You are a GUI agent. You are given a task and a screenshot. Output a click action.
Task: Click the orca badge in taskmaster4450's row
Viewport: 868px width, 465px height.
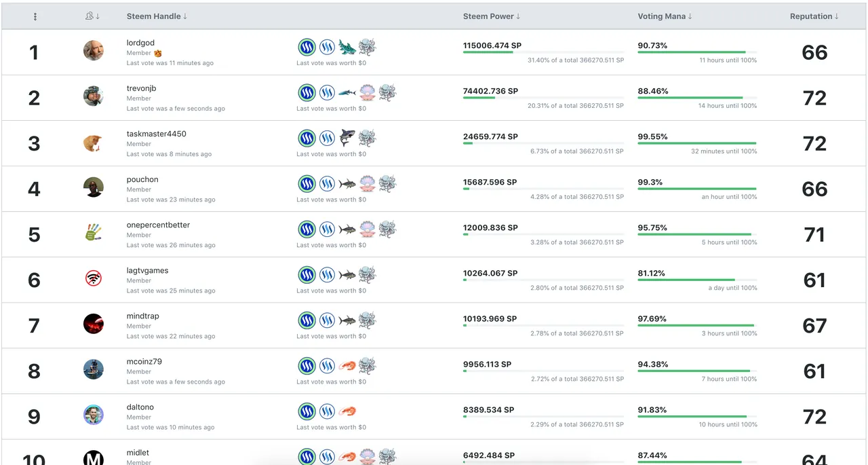point(347,138)
